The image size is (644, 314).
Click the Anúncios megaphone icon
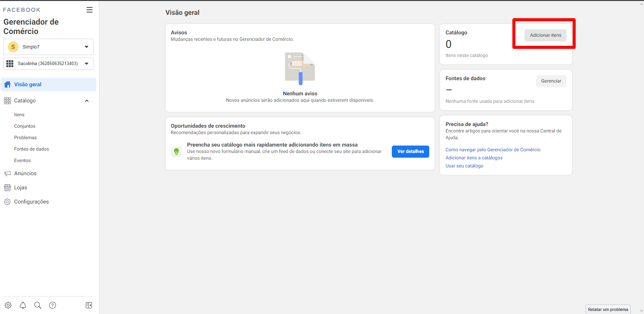7,174
